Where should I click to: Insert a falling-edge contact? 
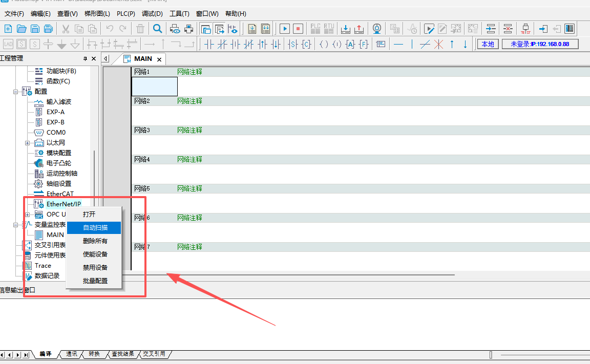point(276,45)
